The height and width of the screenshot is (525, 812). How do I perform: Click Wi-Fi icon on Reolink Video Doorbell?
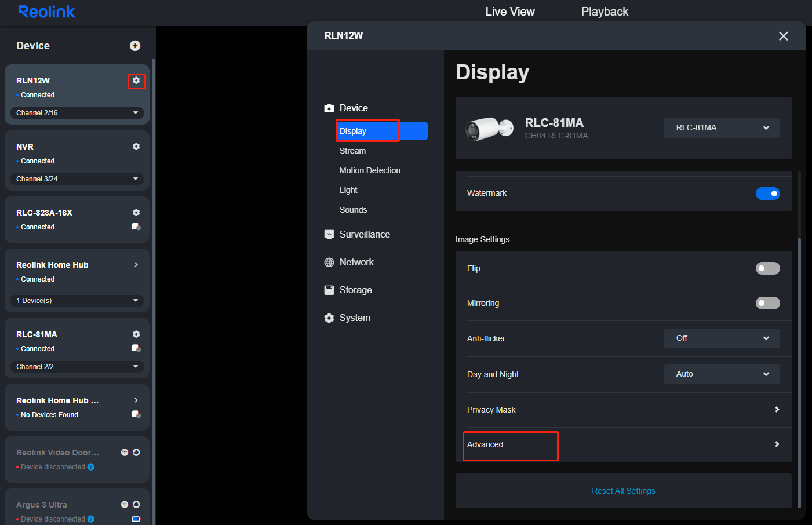click(x=125, y=453)
